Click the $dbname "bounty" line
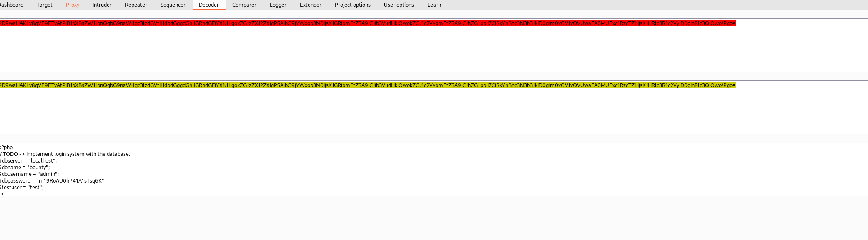This screenshot has height=240, width=868. point(25,167)
